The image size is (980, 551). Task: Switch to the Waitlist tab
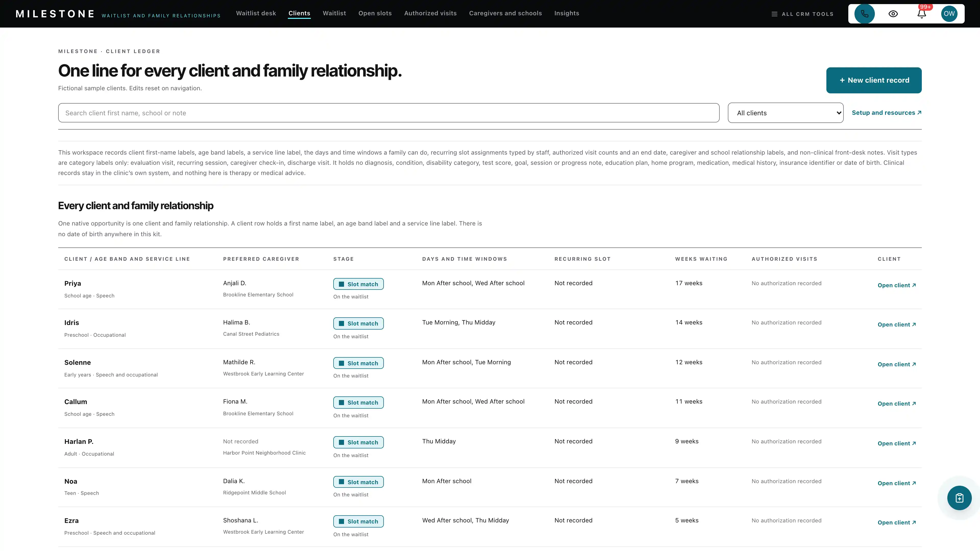(334, 13)
